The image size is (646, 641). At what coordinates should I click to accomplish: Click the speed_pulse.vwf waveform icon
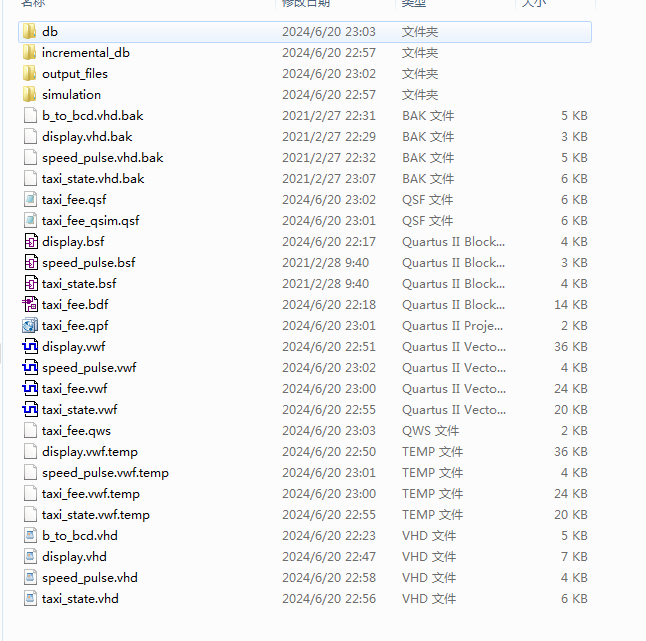click(x=30, y=368)
